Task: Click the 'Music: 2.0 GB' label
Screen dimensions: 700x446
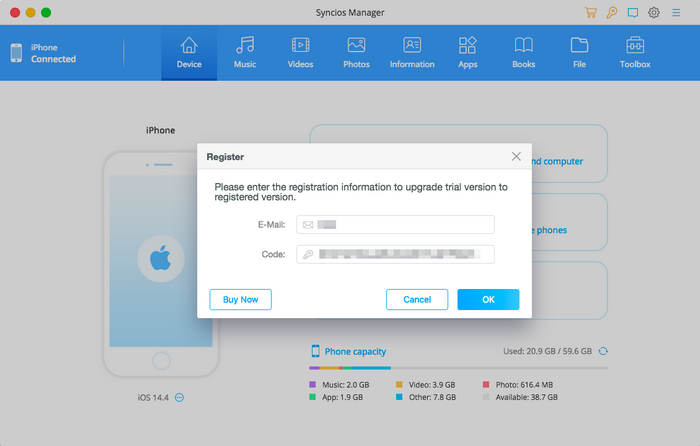Action: point(346,384)
